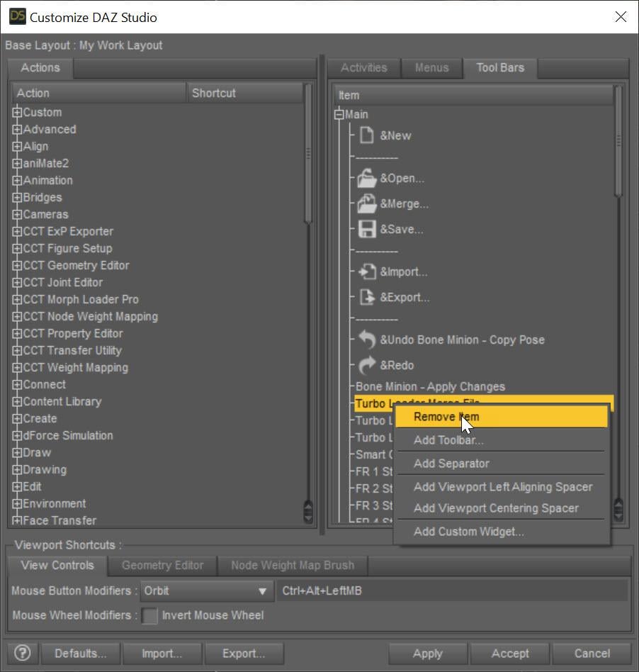Expand the Content Library group
Image resolution: width=639 pixels, height=672 pixels.
point(17,402)
